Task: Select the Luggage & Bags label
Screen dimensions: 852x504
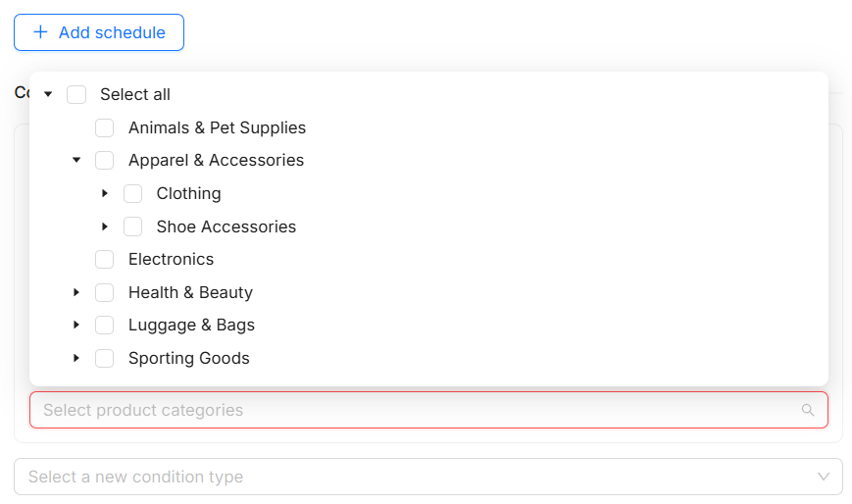Action: click(191, 325)
